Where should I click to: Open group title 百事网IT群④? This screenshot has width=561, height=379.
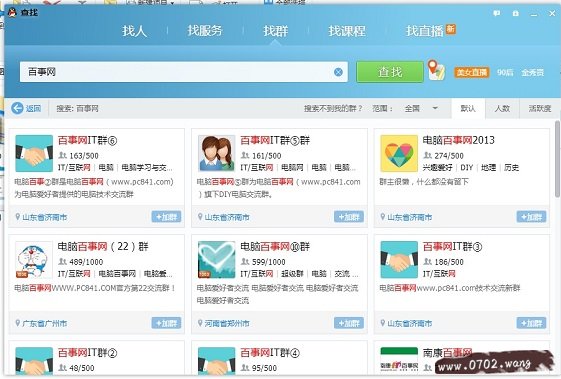[x=270, y=353]
